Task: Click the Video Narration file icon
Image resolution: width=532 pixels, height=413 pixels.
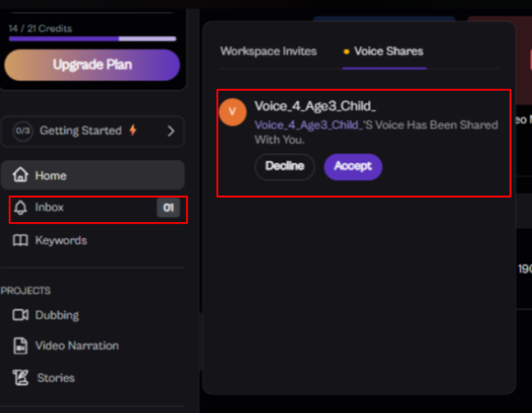Action: [x=21, y=346]
